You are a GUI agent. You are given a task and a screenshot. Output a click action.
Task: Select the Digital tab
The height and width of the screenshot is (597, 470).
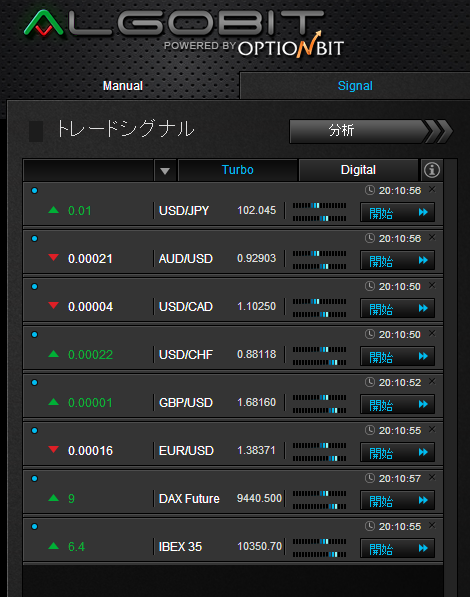coord(358,170)
